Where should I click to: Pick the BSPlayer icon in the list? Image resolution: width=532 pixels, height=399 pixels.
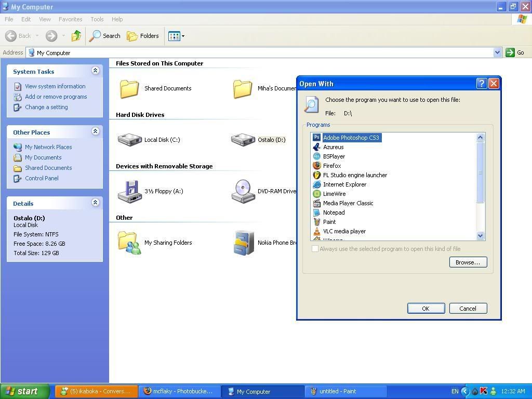click(316, 156)
